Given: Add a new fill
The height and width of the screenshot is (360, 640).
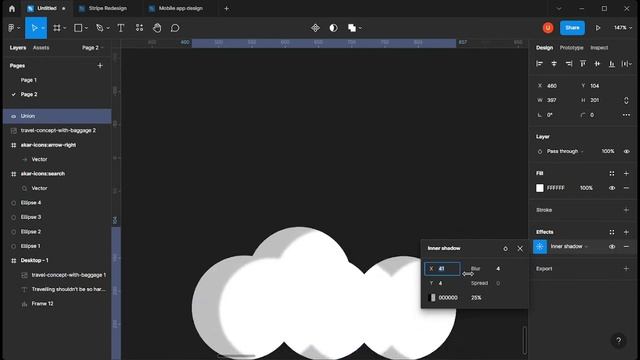Looking at the screenshot, I should pos(626,173).
